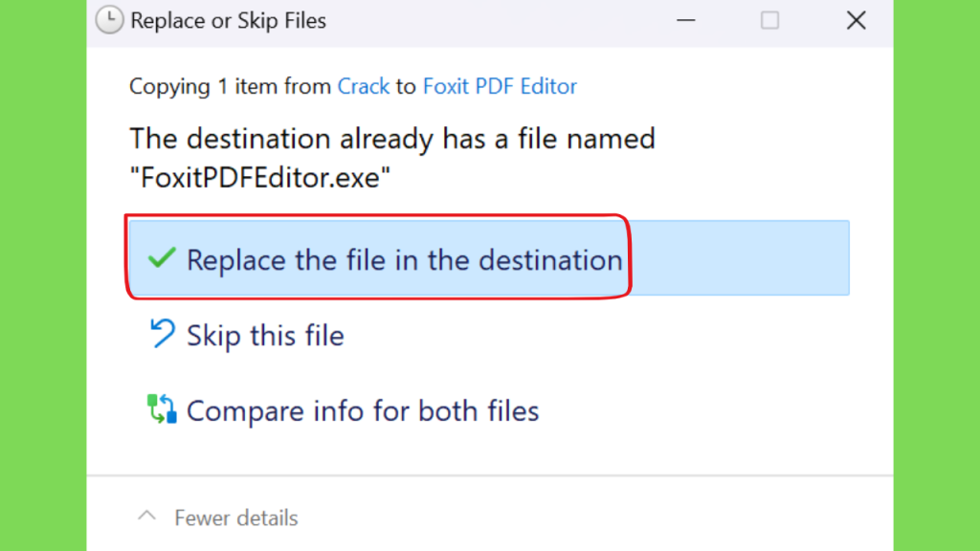This screenshot has height=551, width=980.
Task: Close the Replace or Skip Files dialog
Action: click(856, 21)
